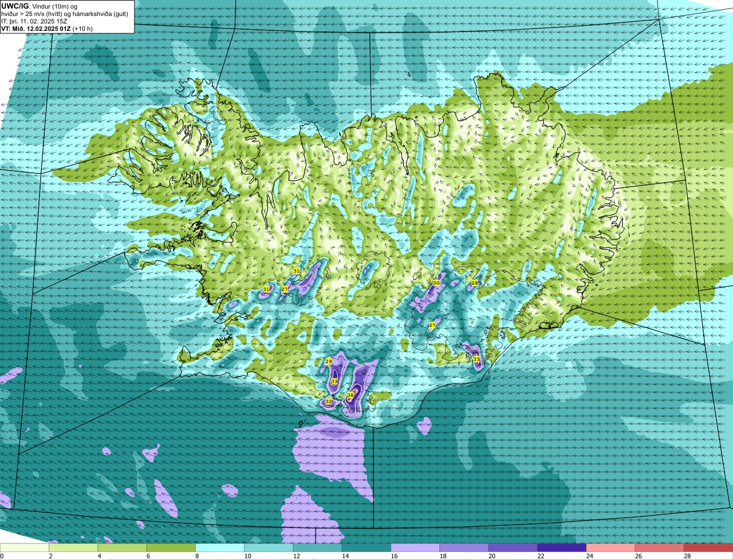
Task: Click the legend scale number 22
Action: tap(541, 556)
